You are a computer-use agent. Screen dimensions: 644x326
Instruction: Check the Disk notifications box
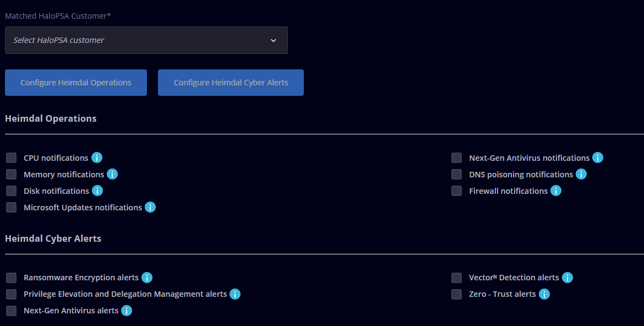point(12,191)
